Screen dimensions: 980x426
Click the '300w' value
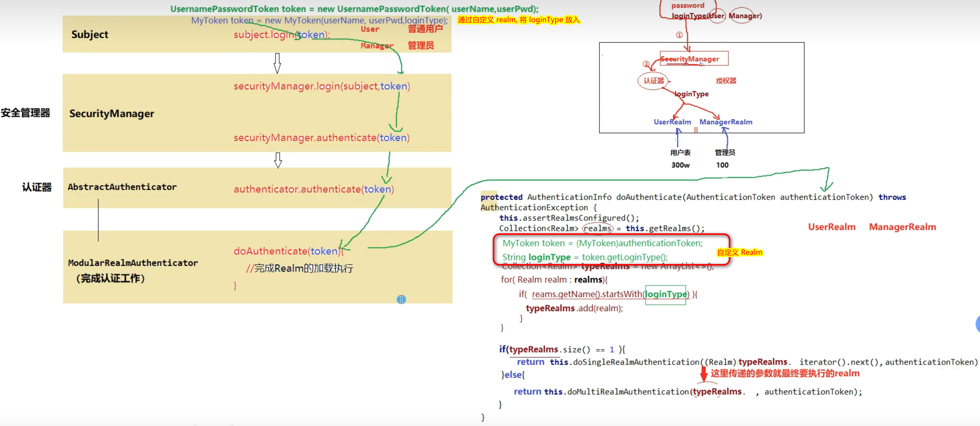[x=680, y=165]
